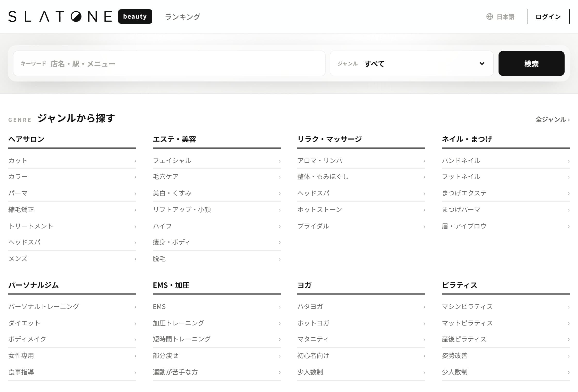The height and width of the screenshot is (392, 578).
Task: Open the 全ジャンル link
Action: tap(552, 119)
